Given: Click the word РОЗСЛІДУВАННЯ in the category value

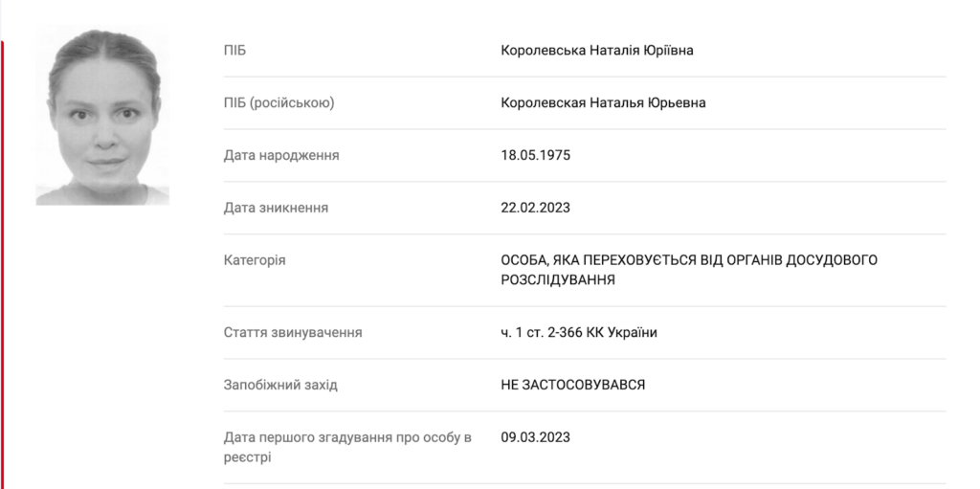Looking at the screenshot, I should (558, 279).
